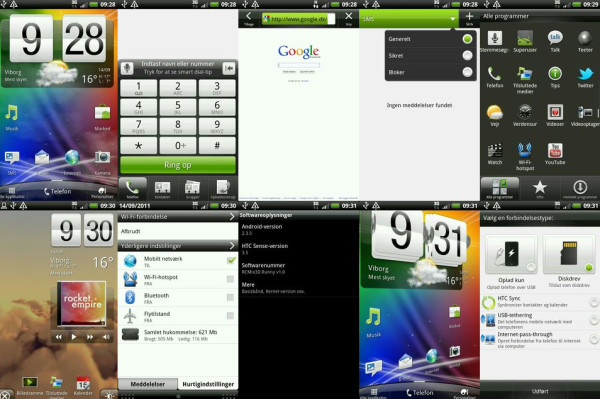Image resolution: width=600 pixels, height=399 pixels.
Task: Click the browser URL field
Action: point(298,18)
